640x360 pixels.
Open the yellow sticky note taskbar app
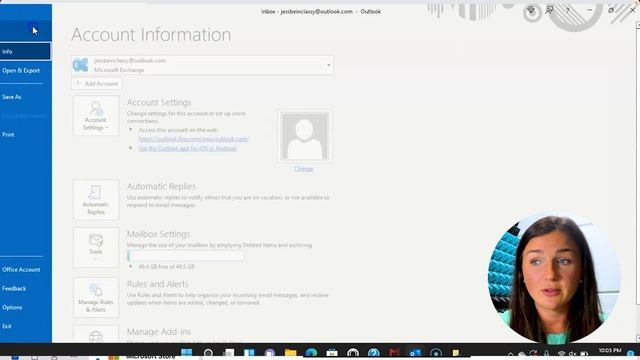(456, 353)
